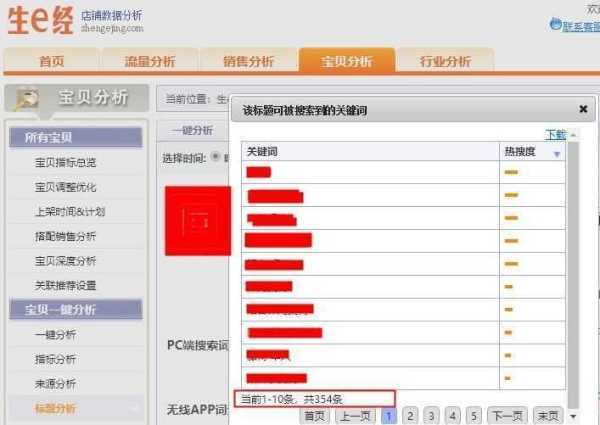The width and height of the screenshot is (600, 425).
Task: Close the keyword popup dialog
Action: tap(583, 110)
